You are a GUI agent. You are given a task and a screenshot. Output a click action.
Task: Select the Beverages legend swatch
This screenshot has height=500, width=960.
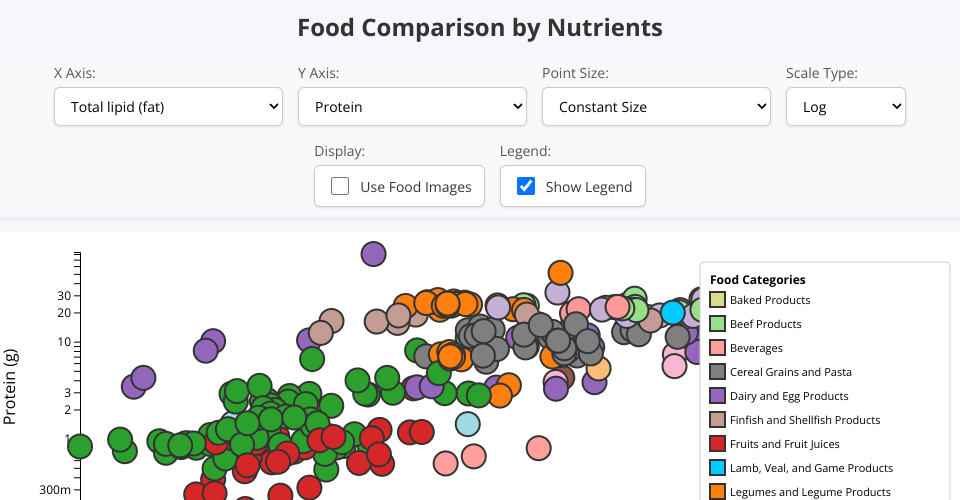[x=717, y=348]
